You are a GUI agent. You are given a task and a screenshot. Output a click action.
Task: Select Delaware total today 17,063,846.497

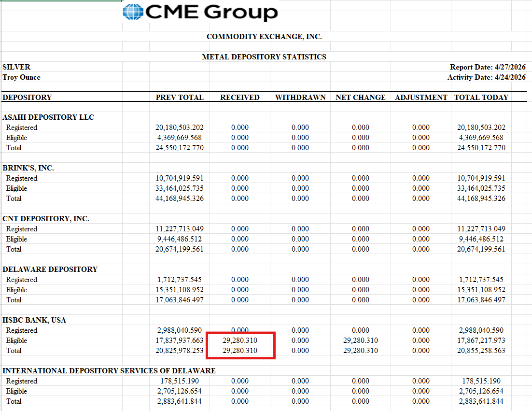click(481, 300)
